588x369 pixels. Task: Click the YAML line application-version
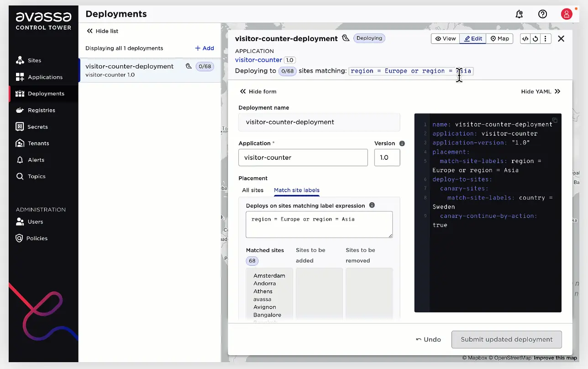pyautogui.click(x=481, y=142)
